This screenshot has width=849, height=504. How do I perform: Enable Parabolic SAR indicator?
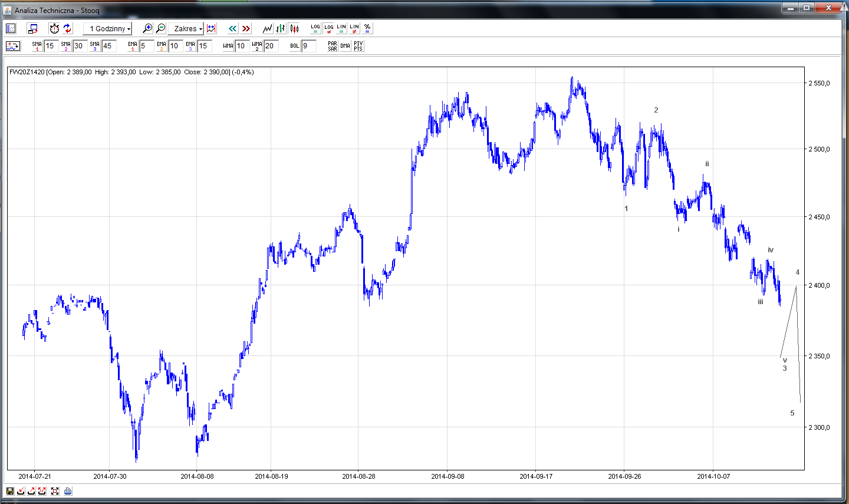pos(333,46)
